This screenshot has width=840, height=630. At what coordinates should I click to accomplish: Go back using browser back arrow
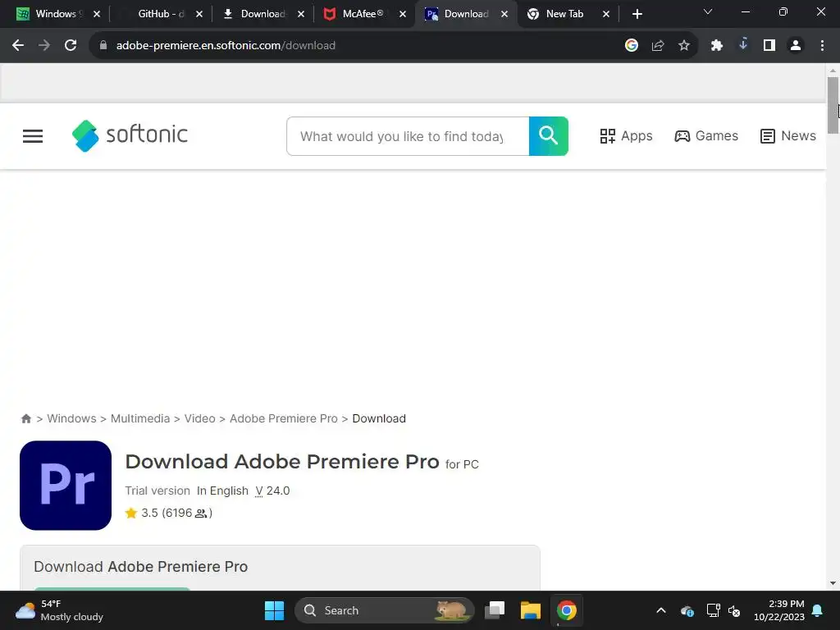pos(18,46)
